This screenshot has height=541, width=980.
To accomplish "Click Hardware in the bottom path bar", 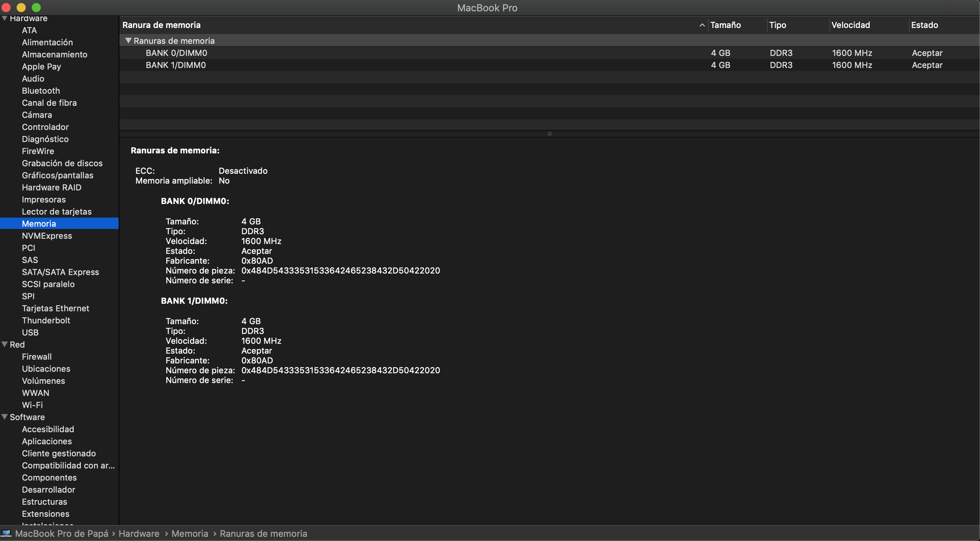I will tap(139, 533).
